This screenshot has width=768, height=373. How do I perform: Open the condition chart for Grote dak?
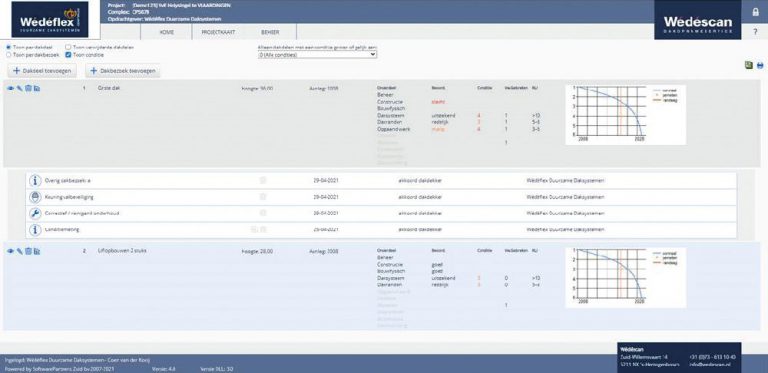tap(625, 115)
